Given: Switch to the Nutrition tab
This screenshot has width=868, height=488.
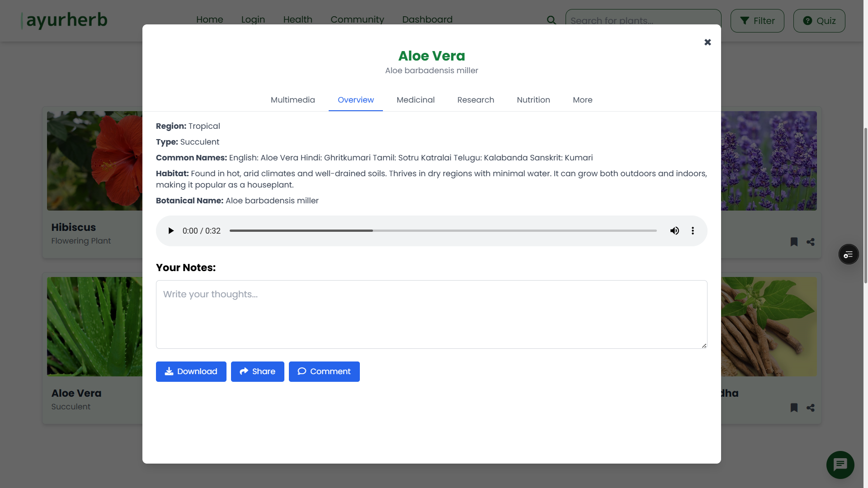Looking at the screenshot, I should point(533,100).
